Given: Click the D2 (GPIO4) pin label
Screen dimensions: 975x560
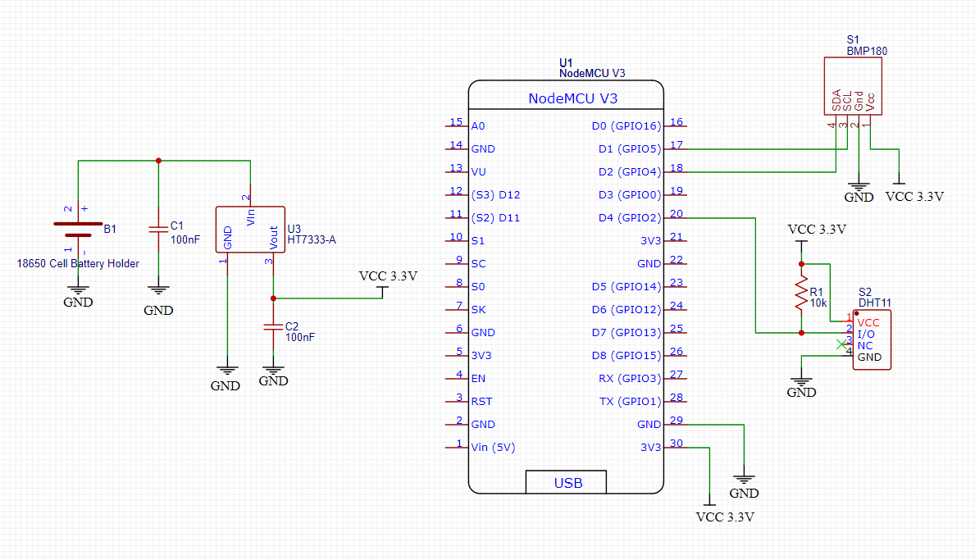Looking at the screenshot, I should coord(630,172).
